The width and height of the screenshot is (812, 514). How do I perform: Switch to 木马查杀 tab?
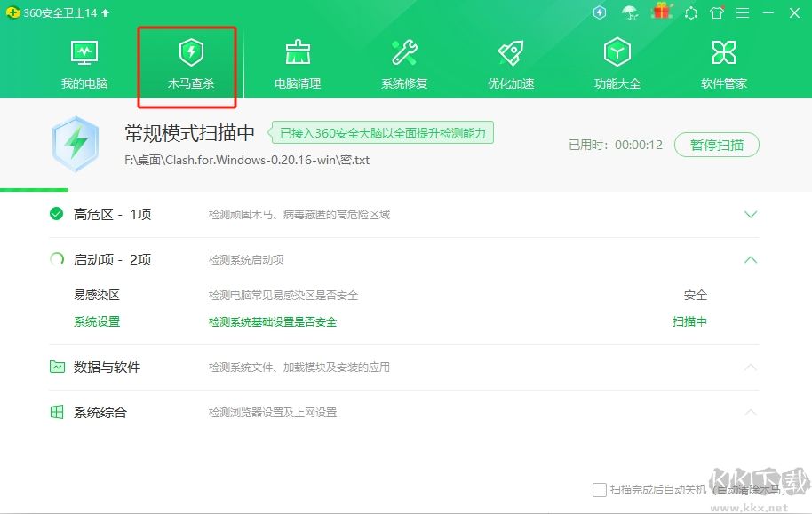(191, 65)
